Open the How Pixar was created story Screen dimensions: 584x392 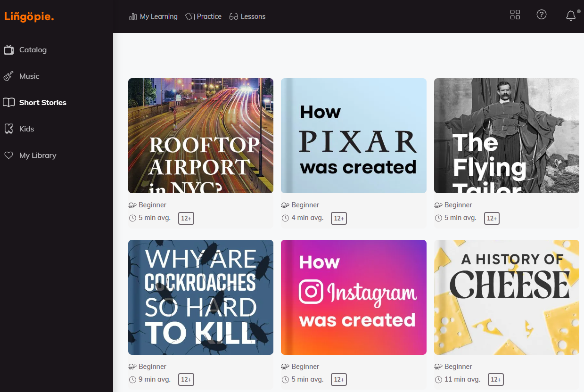pyautogui.click(x=354, y=136)
